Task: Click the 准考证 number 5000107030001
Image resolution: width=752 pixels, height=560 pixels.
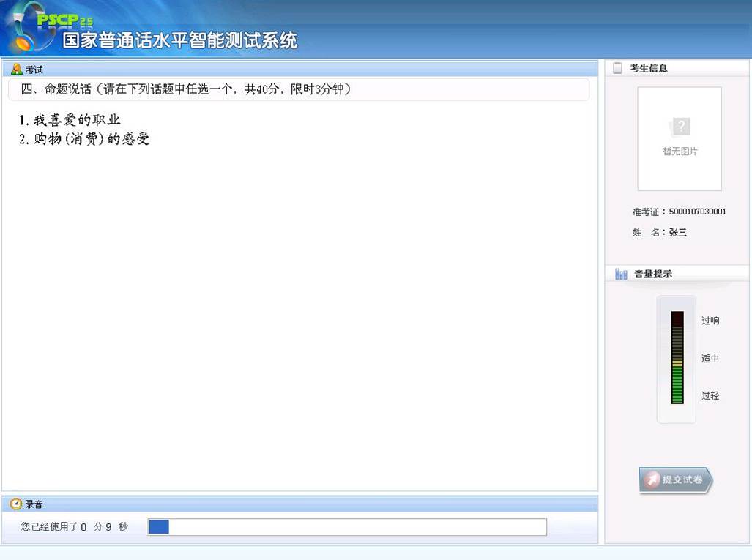Action: pos(696,212)
